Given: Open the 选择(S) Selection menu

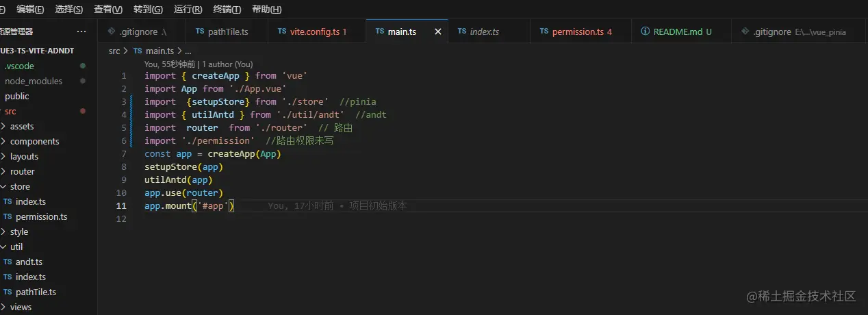Looking at the screenshot, I should (x=69, y=9).
